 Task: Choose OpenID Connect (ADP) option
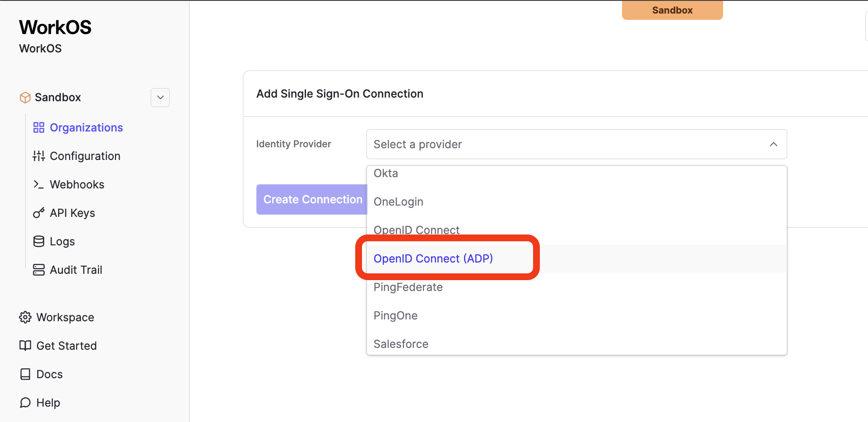click(x=433, y=258)
